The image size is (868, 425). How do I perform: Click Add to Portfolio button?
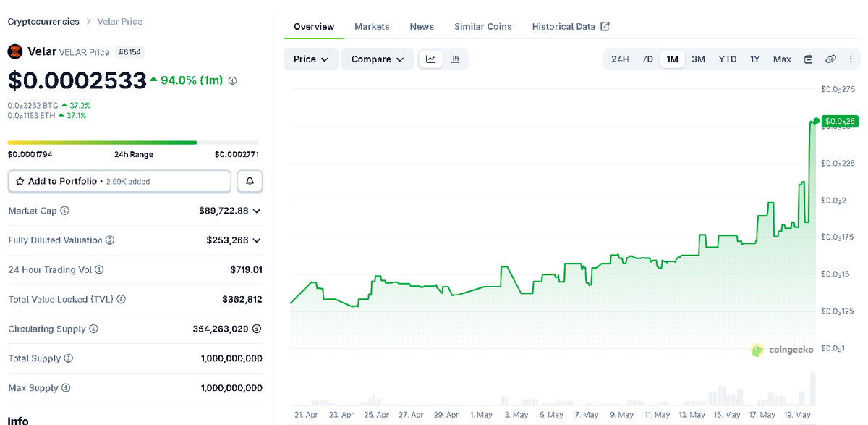tap(119, 181)
